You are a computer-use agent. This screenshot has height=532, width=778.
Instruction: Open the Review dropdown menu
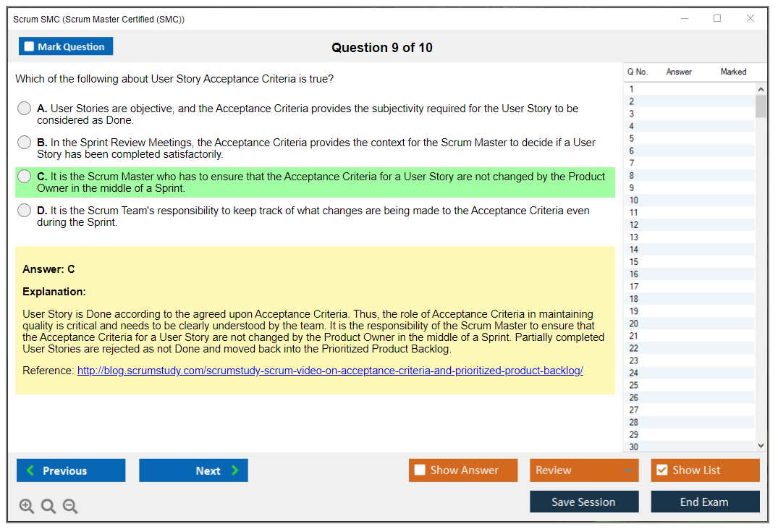click(x=583, y=470)
